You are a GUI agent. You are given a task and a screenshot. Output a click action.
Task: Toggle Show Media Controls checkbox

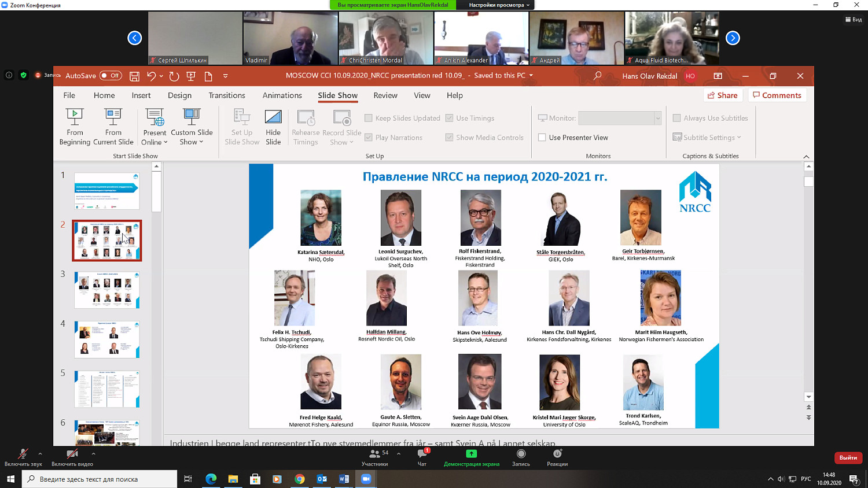point(449,138)
